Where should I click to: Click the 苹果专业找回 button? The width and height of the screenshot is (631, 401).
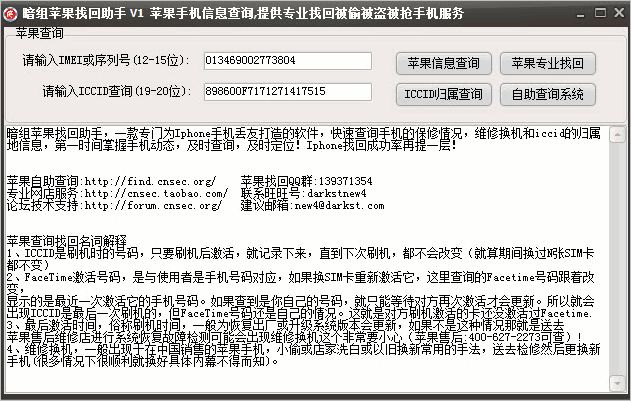pos(548,64)
